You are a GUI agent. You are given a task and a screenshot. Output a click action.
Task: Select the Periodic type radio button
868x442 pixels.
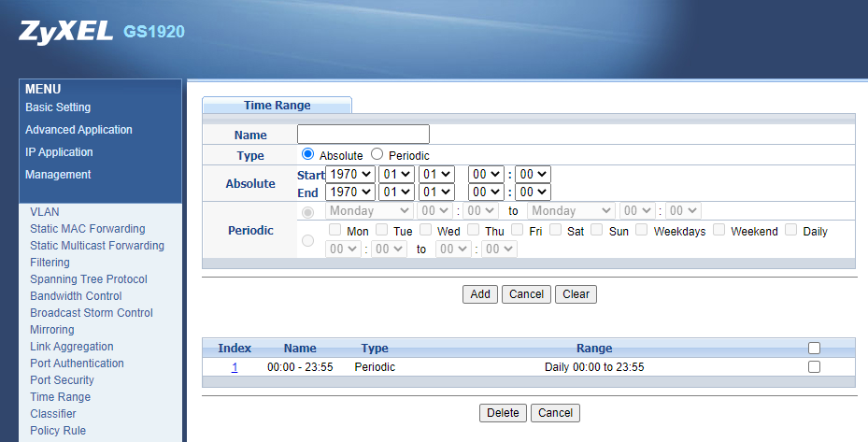pyautogui.click(x=377, y=154)
